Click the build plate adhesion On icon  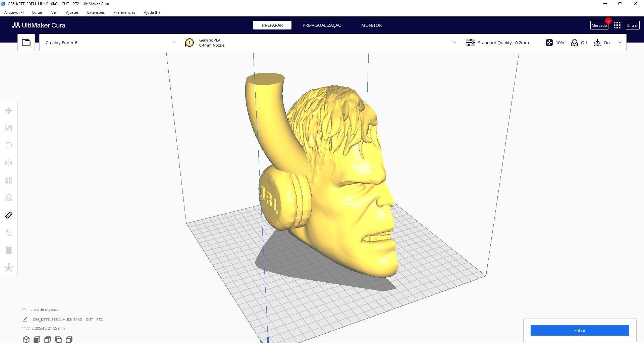(x=597, y=43)
